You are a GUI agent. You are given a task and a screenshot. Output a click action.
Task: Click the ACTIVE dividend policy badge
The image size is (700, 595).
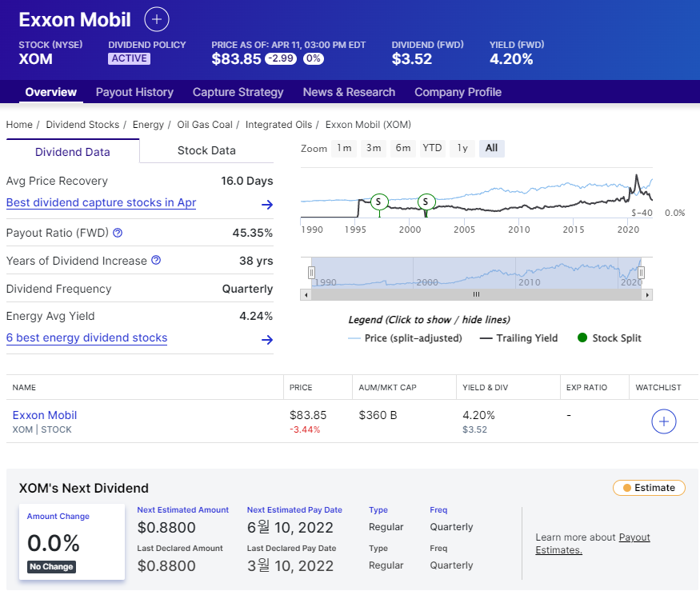[129, 58]
